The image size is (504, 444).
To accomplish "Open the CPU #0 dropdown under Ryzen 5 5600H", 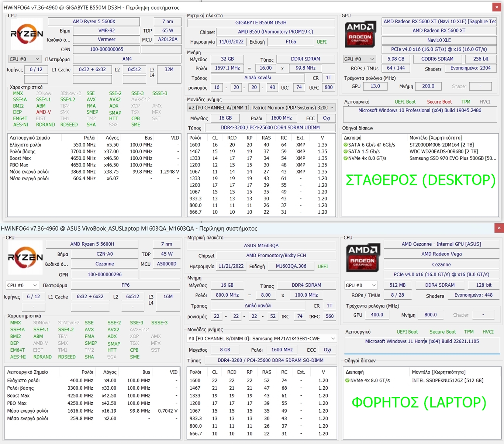I will 23,285.
